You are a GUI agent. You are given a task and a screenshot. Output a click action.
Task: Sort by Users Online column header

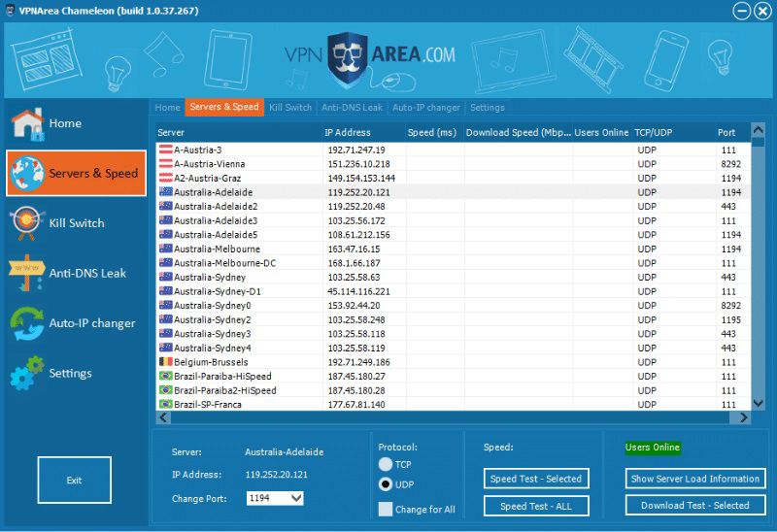tap(602, 133)
